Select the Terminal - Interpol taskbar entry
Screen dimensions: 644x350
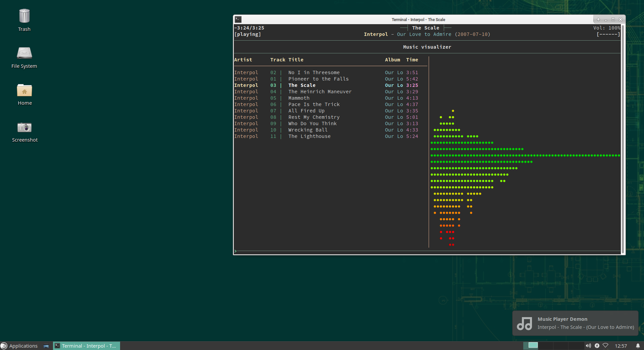(86, 346)
